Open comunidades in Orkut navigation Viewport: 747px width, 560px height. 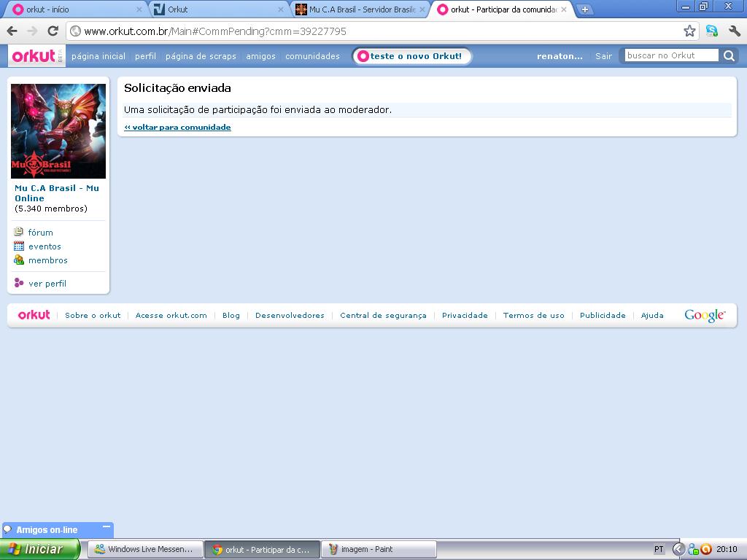tap(312, 56)
